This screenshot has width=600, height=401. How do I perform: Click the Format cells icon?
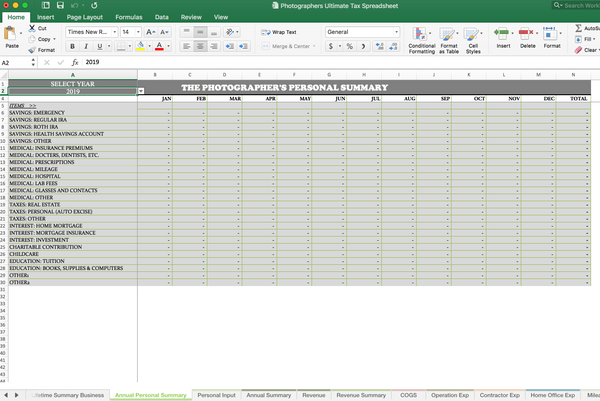tap(550, 34)
